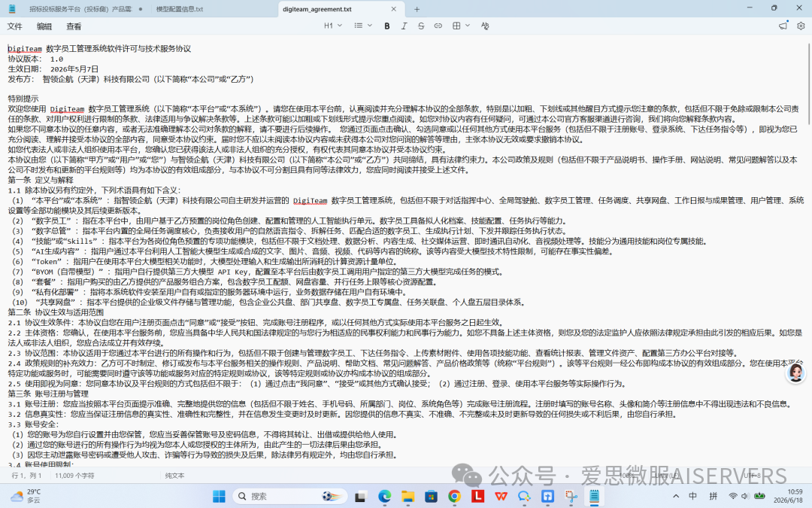Switch the 中 input language indicator

point(693,496)
